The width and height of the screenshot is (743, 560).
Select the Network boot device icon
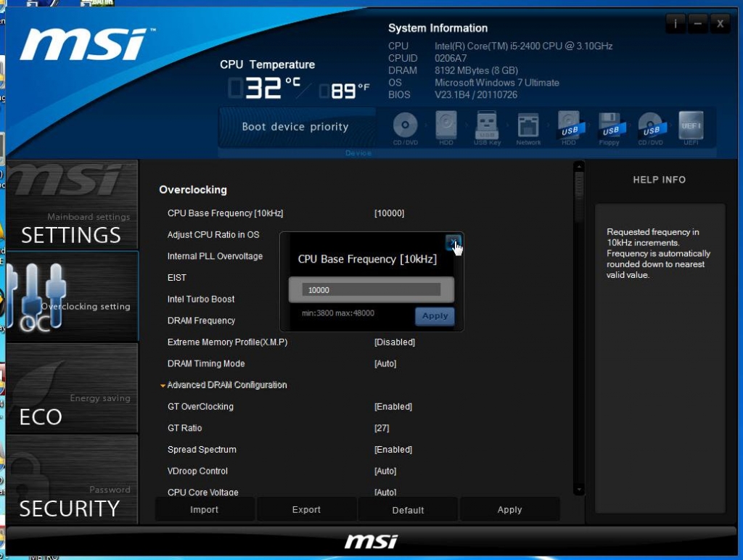(x=528, y=126)
